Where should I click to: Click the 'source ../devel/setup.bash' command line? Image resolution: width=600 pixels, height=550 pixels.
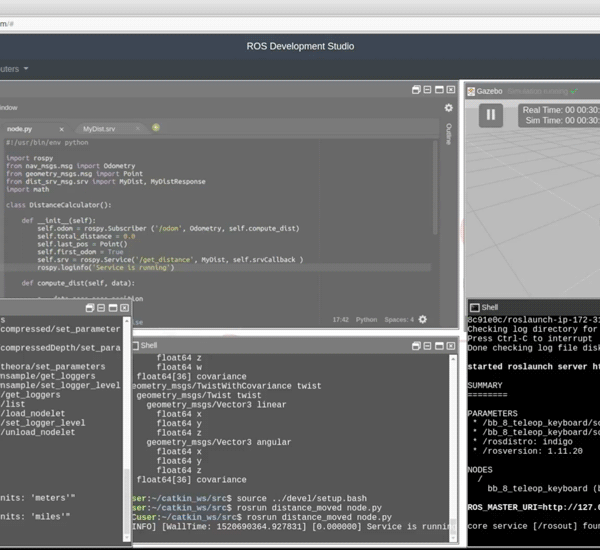pyautogui.click(x=302, y=498)
